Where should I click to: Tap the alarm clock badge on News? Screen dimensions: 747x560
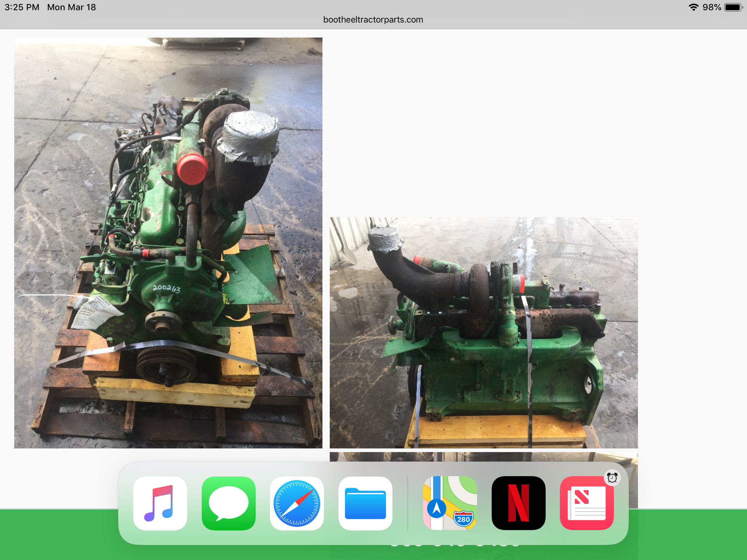click(612, 478)
